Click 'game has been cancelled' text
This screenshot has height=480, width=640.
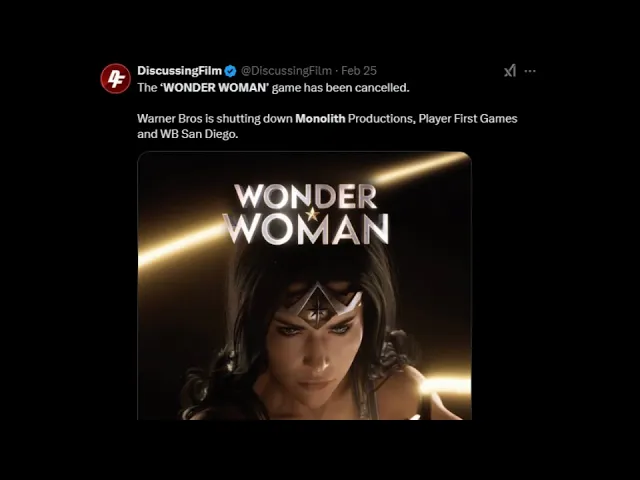340,88
